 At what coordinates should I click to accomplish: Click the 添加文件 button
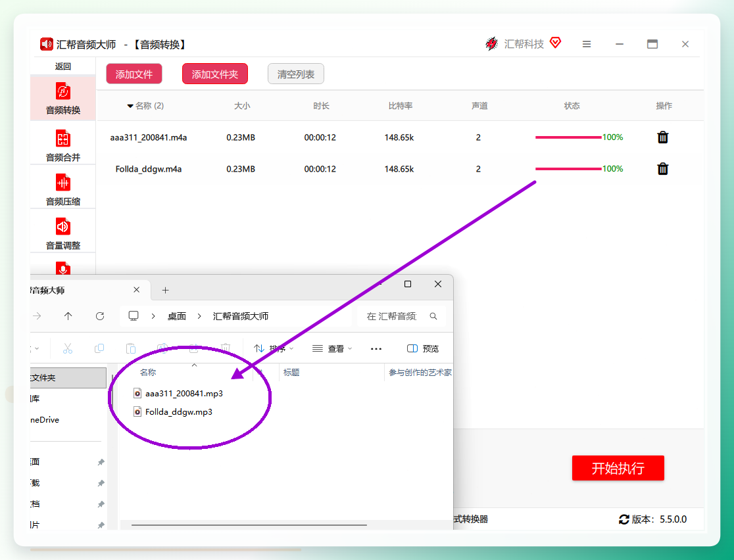click(x=134, y=74)
